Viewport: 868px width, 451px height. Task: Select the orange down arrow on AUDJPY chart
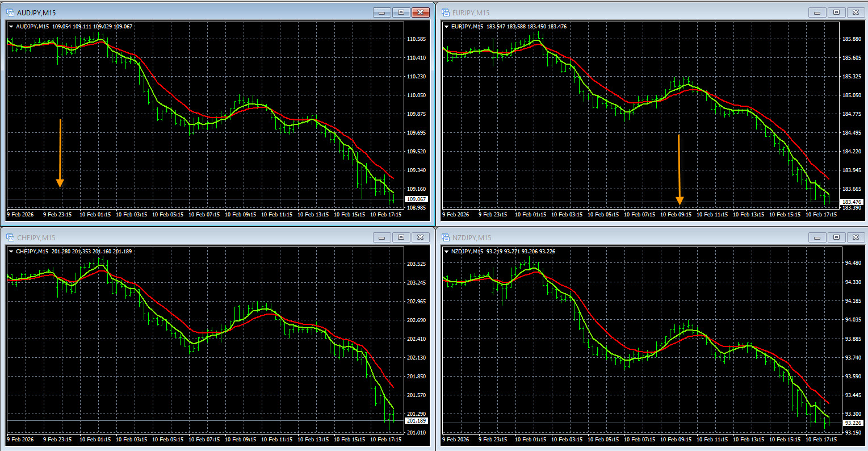pos(60,153)
